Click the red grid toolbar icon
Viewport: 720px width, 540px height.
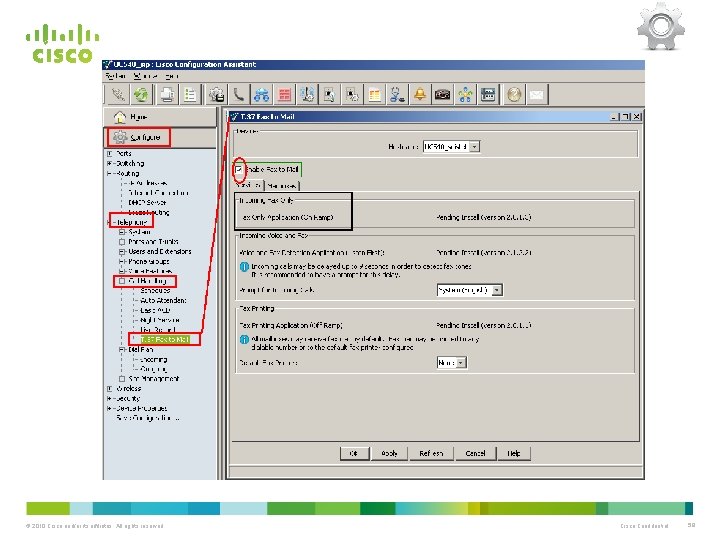pos(284,95)
